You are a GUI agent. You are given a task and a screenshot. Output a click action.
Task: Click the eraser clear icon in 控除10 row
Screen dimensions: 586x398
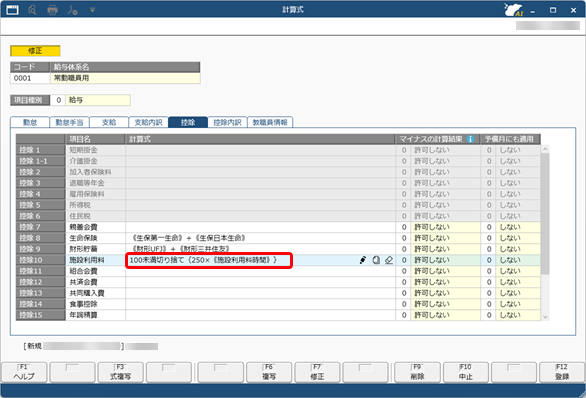(389, 260)
